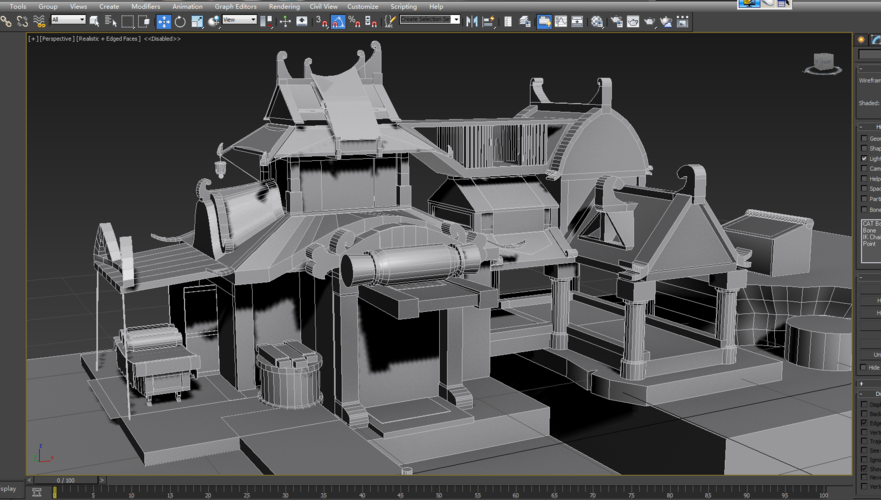Toggle the 3D Snaps button
The width and height of the screenshot is (881, 500).
321,21
